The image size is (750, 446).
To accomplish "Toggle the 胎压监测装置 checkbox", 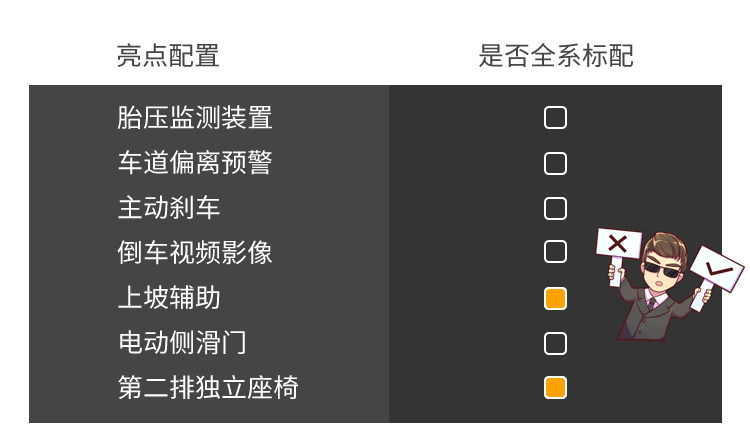I will (555, 118).
